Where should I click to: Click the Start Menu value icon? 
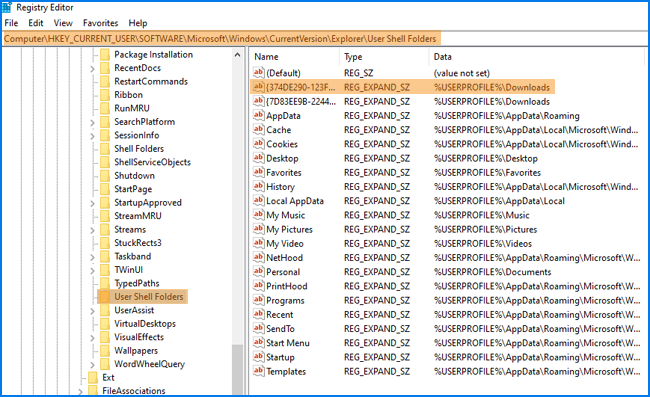point(258,342)
